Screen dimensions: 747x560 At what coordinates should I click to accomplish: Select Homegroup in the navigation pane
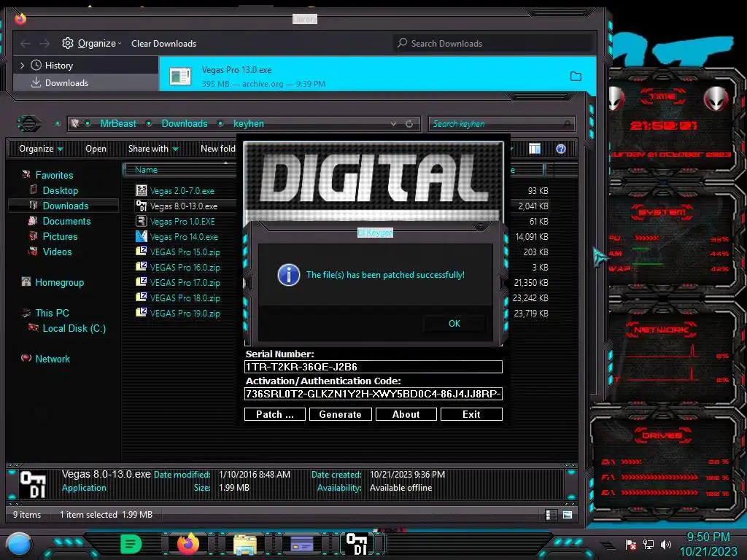[59, 282]
